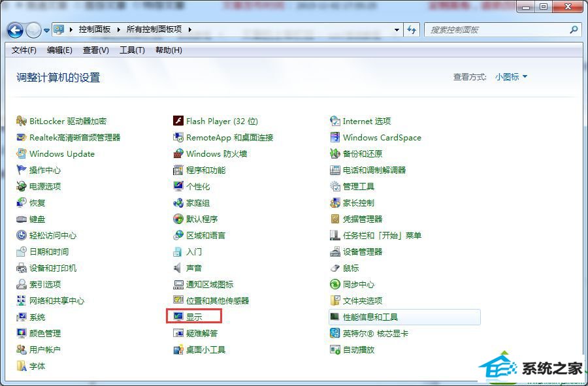This screenshot has height=386, width=588.
Task: Click the 同步中心 green icon
Action: 335,285
